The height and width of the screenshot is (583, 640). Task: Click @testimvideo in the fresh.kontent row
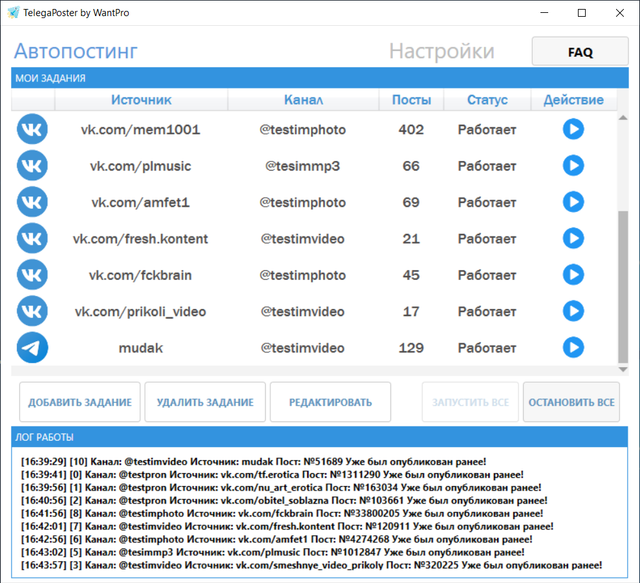[x=302, y=239]
